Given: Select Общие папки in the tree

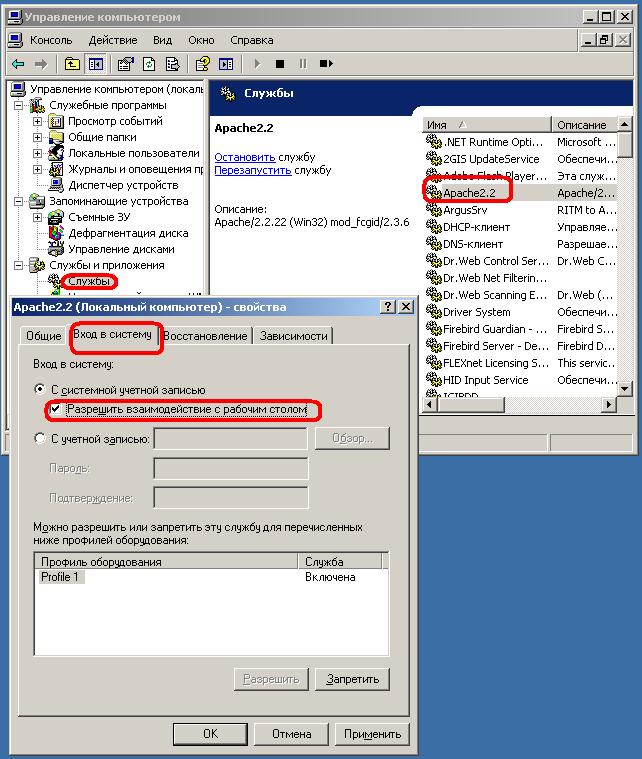Looking at the screenshot, I should pyautogui.click(x=102, y=137).
